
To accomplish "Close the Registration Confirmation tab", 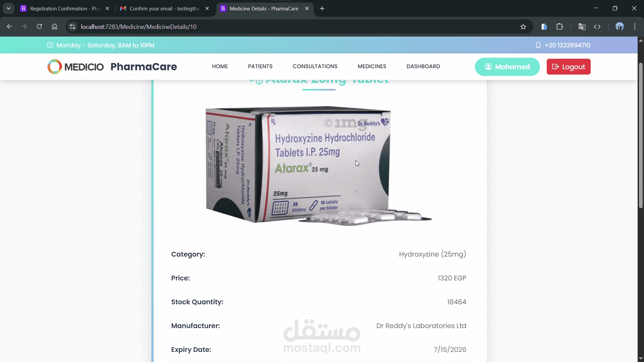I will point(107,8).
